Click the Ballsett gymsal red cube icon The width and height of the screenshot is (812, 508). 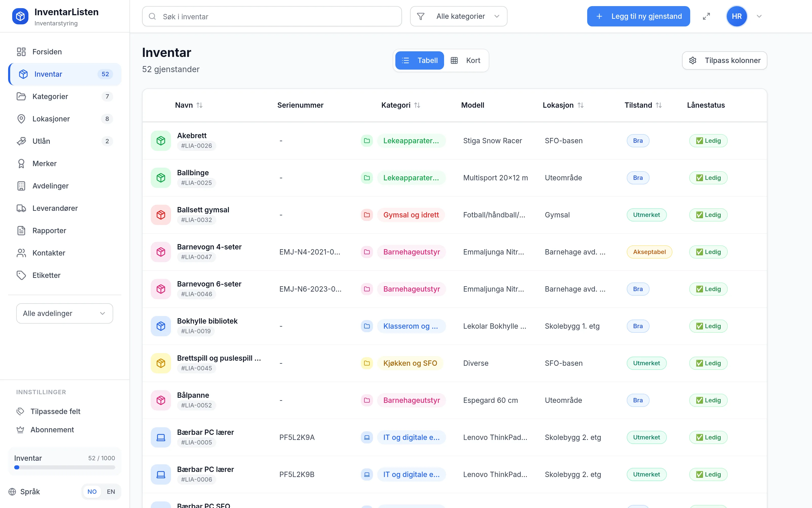(161, 215)
